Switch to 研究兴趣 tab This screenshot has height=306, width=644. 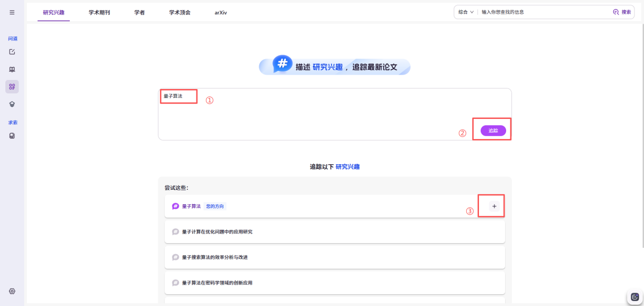click(x=54, y=12)
